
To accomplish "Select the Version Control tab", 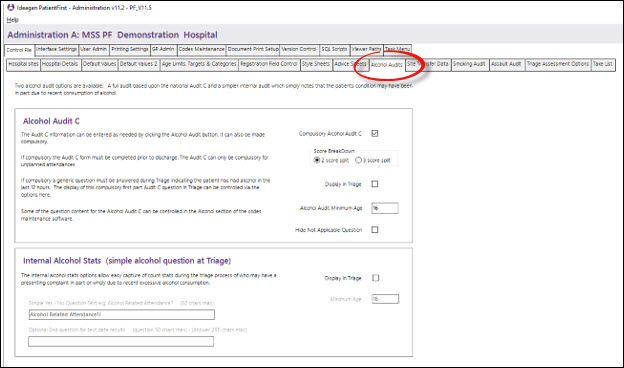I will coord(299,49).
